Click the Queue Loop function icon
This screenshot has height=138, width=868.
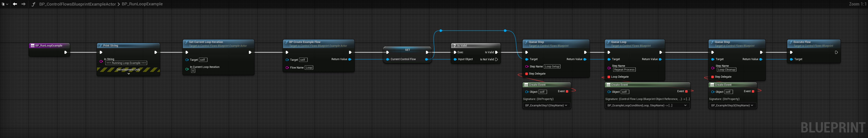click(608, 42)
